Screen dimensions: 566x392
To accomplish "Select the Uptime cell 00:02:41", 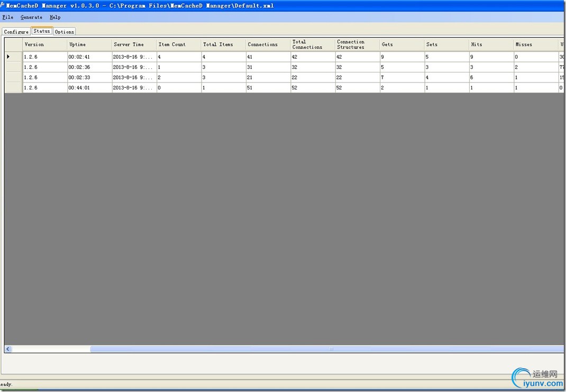I will click(89, 57).
